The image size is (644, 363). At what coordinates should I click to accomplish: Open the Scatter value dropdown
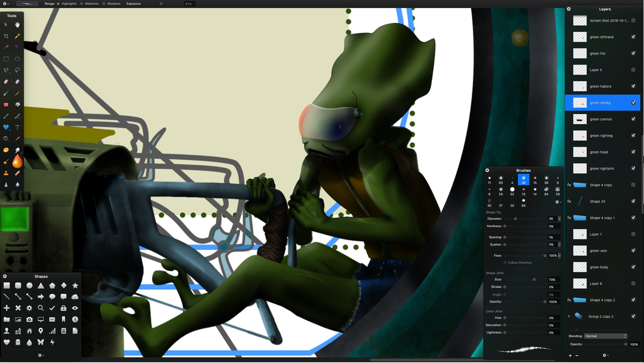click(560, 244)
